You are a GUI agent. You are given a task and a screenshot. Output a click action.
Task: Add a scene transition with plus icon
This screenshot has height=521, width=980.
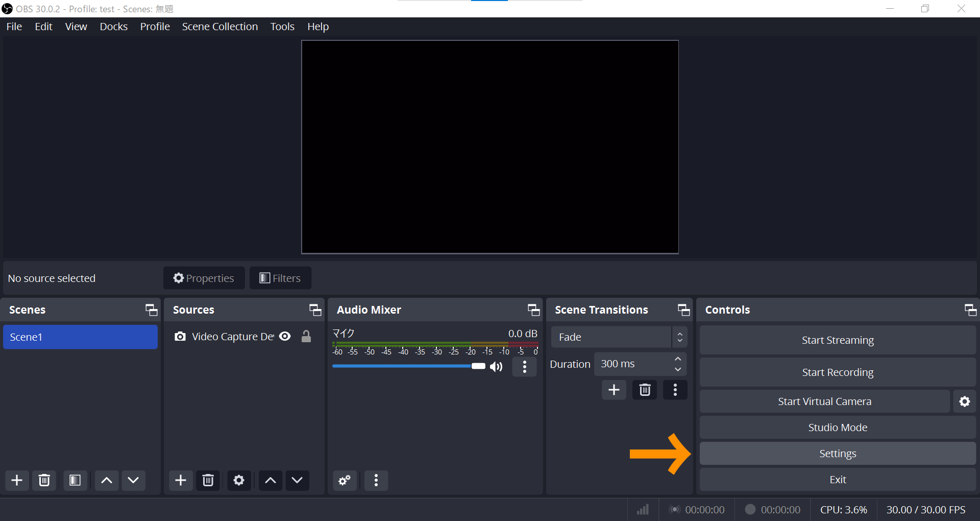click(x=614, y=390)
